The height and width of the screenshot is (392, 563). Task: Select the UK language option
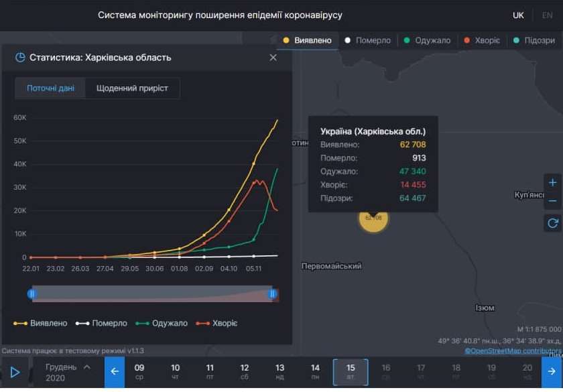tap(517, 14)
